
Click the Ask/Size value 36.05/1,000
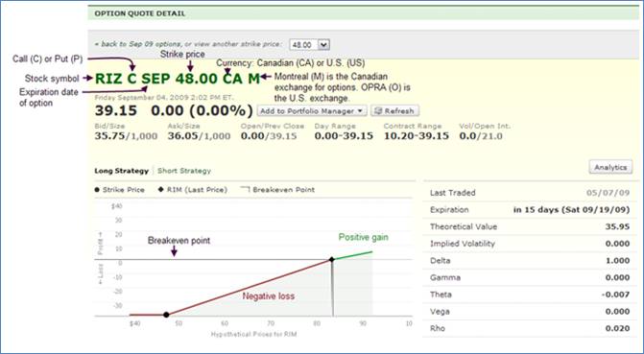[200, 136]
